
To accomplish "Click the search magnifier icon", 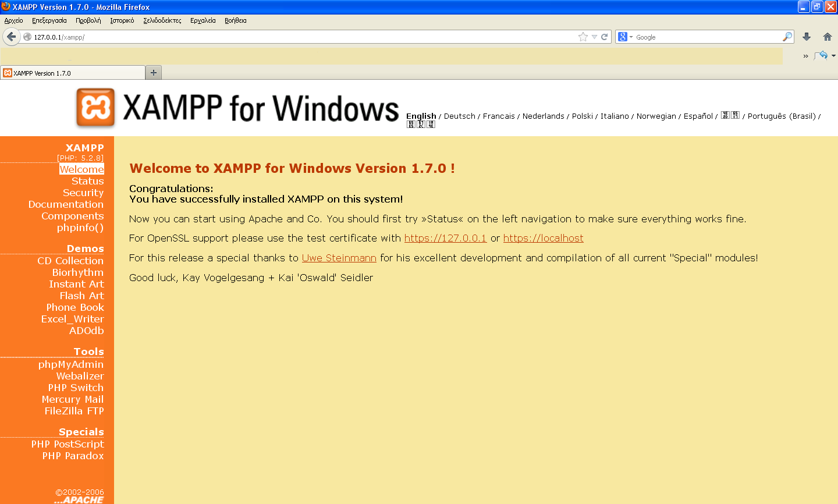I will [x=787, y=37].
